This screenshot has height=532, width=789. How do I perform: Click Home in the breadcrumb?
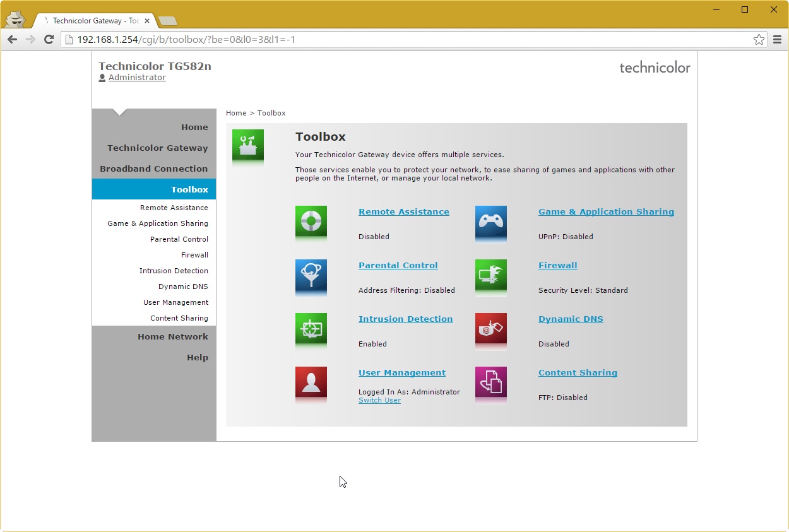click(x=236, y=114)
